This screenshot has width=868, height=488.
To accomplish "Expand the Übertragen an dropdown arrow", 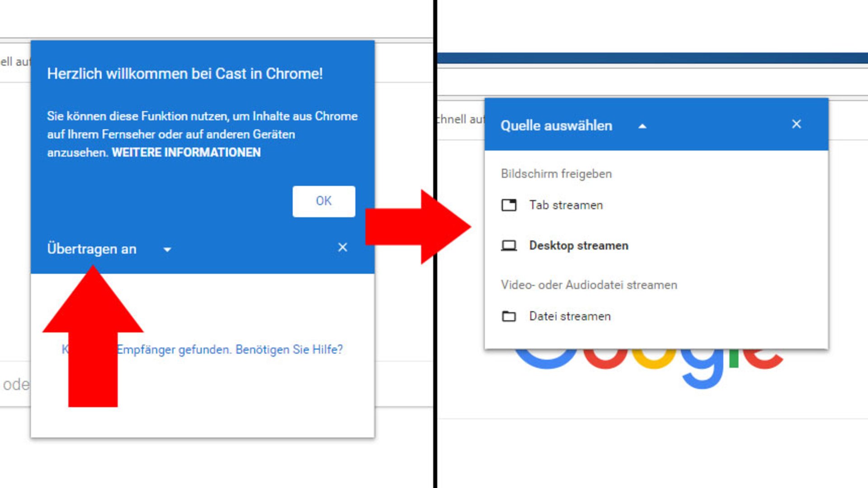I will click(x=167, y=249).
